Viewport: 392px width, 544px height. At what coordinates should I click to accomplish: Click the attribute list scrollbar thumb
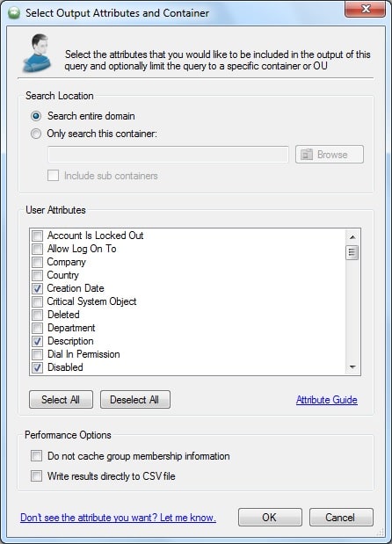pyautogui.click(x=352, y=252)
